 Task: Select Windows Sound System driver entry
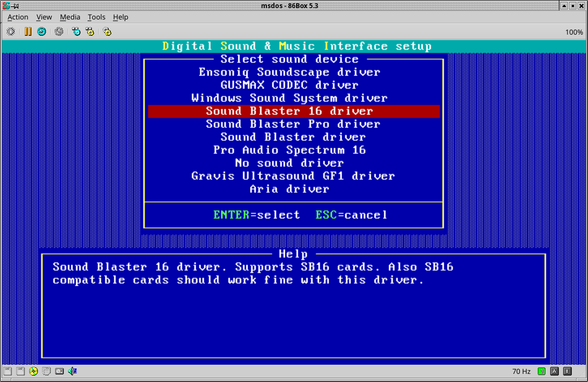pos(290,98)
